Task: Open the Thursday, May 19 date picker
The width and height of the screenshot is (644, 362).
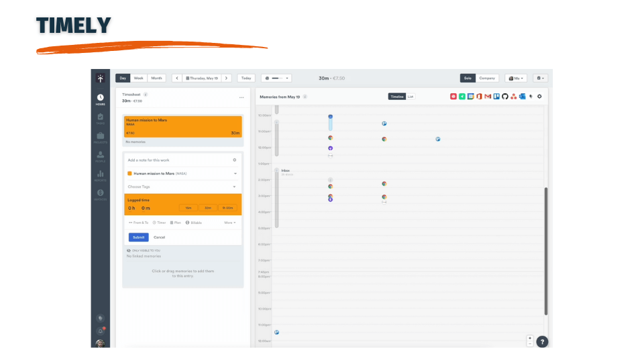Action: [202, 78]
